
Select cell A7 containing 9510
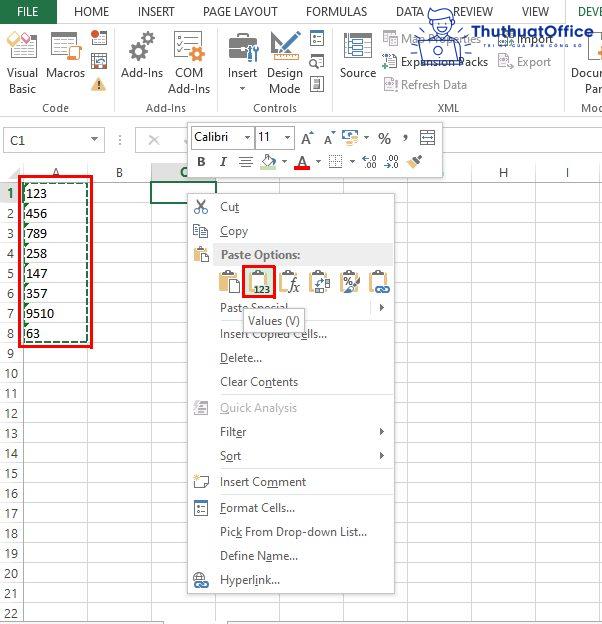[55, 313]
